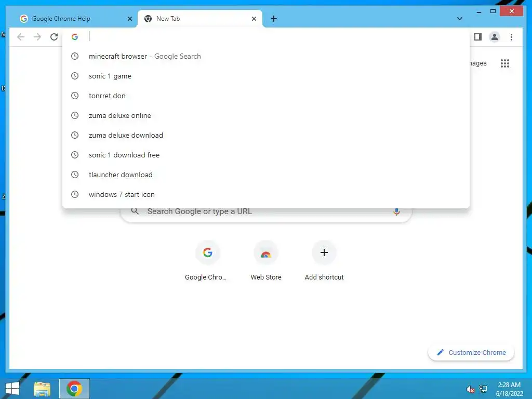Select 'sonic 1 download free' suggestion
This screenshot has height=399, width=532.
point(266,155)
